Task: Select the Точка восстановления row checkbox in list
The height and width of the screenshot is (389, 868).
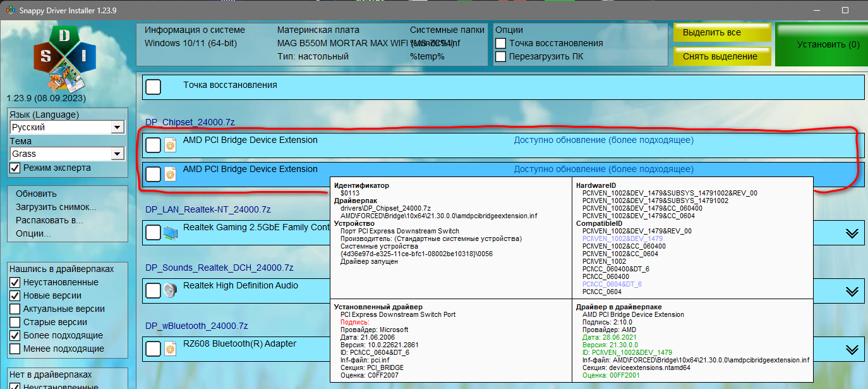Action: 153,87
